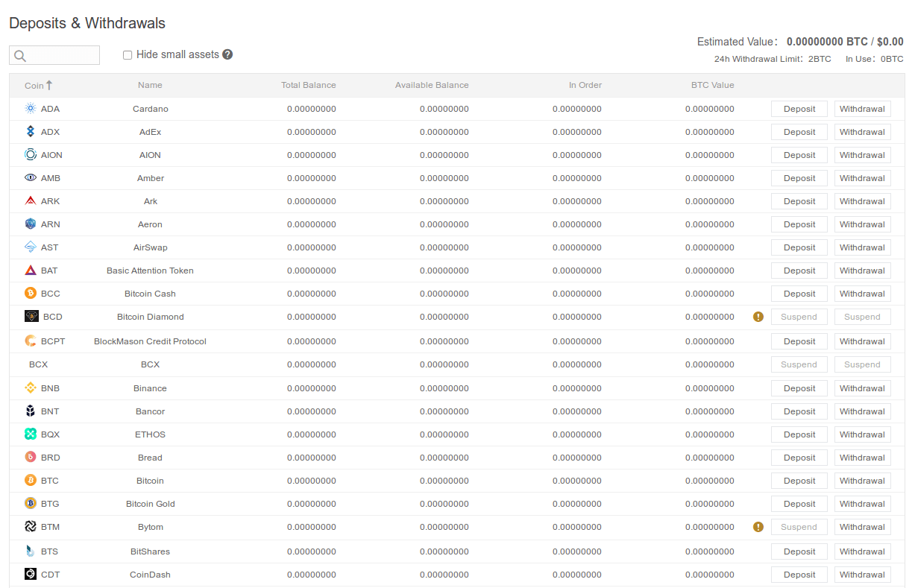Focus the coin search input field
The height and width of the screenshot is (588, 915).
click(54, 55)
